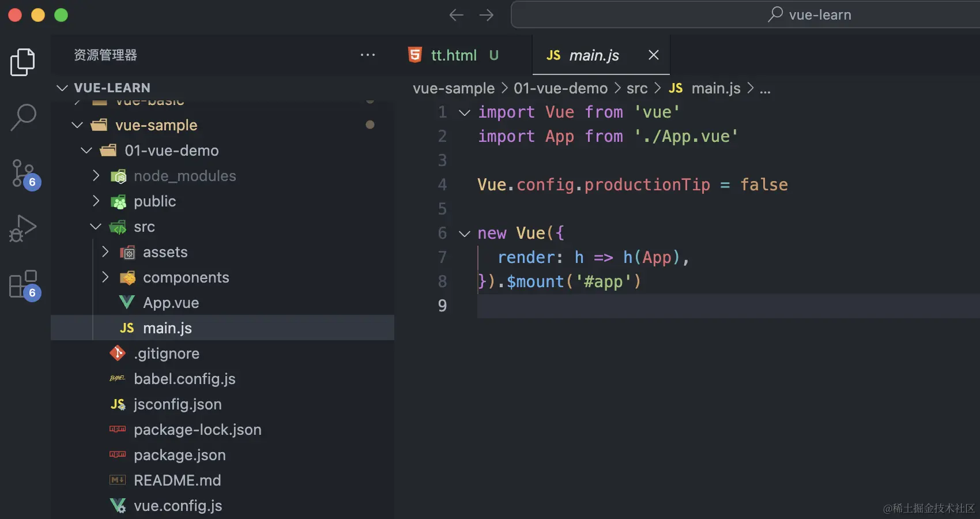Collapse the VUE-LEARN root section

(62, 88)
